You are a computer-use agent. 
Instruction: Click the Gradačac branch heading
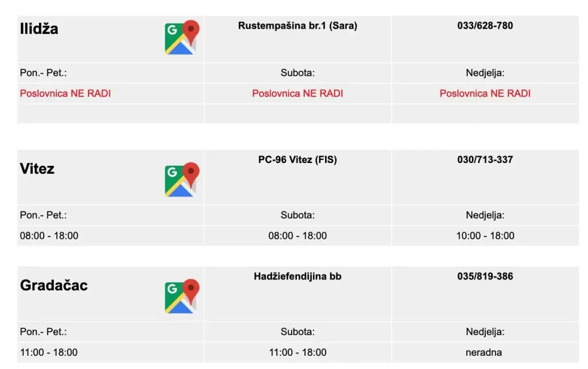point(54,285)
